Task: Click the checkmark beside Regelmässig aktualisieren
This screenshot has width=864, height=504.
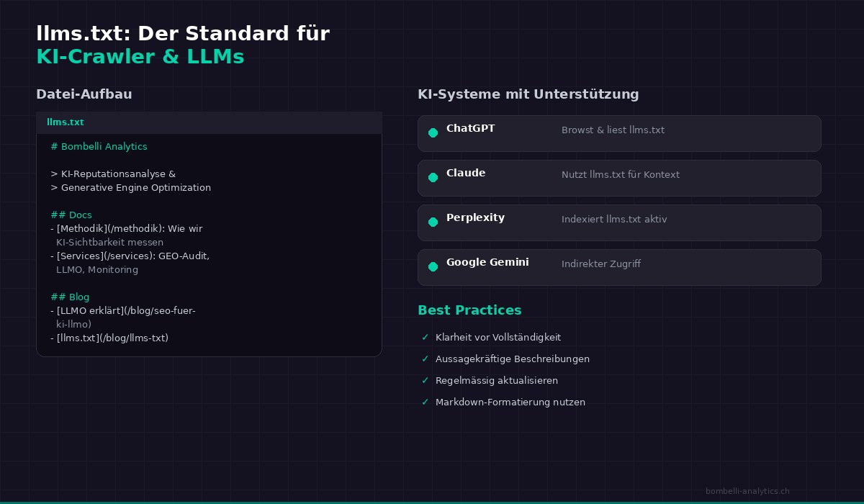Action: coord(425,380)
